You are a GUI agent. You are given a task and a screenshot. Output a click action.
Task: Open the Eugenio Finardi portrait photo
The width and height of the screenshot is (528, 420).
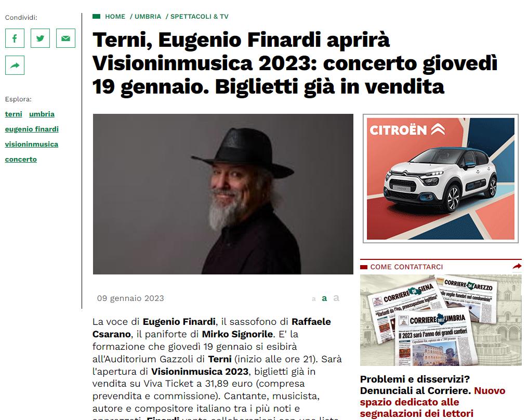(x=223, y=194)
